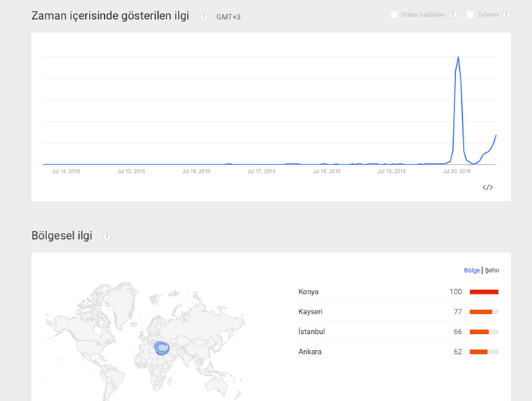Enable the Haber başlıkları checkbox
532x401 pixels.
pos(394,14)
